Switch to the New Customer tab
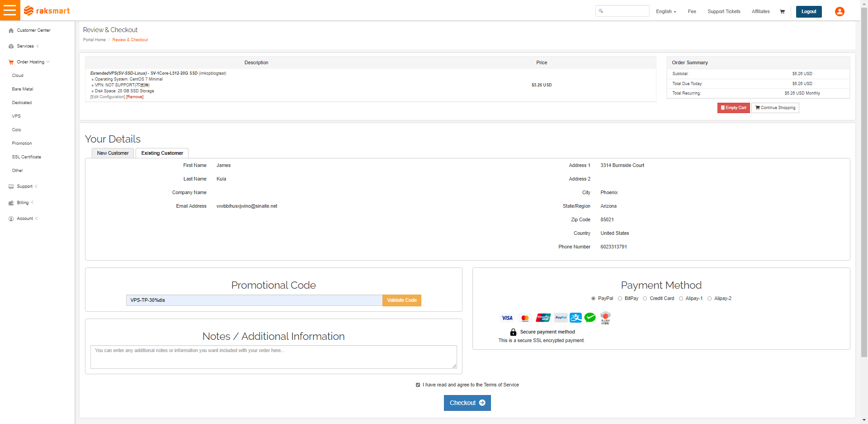 113,153
